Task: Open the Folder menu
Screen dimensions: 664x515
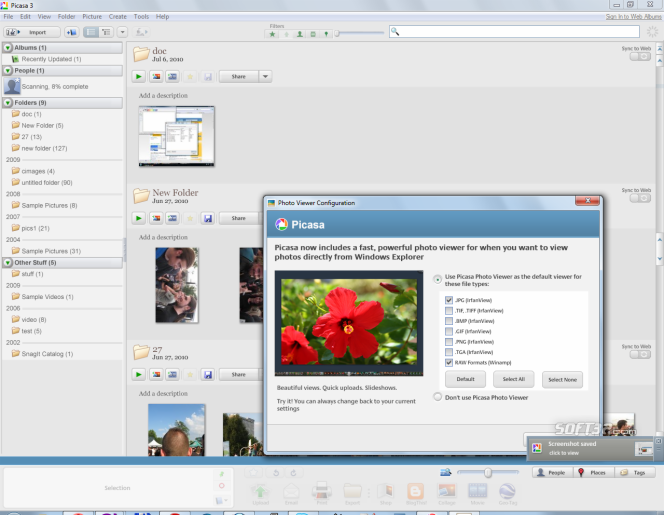Action: click(x=66, y=17)
